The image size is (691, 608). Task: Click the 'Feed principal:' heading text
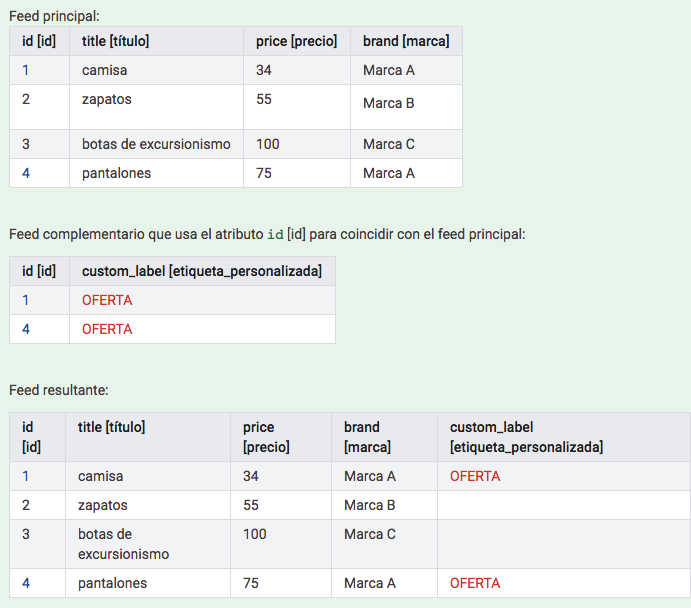pyautogui.click(x=54, y=15)
